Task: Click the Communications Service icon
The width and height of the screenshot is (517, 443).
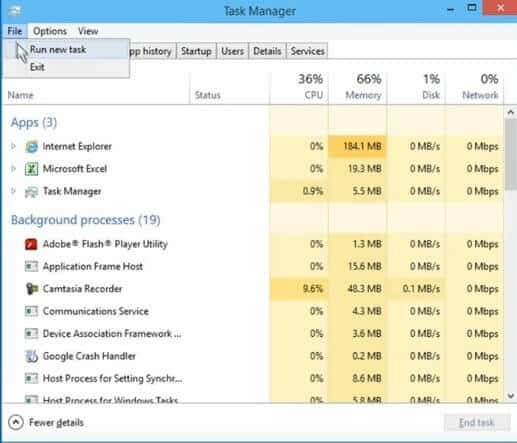Action: (31, 311)
